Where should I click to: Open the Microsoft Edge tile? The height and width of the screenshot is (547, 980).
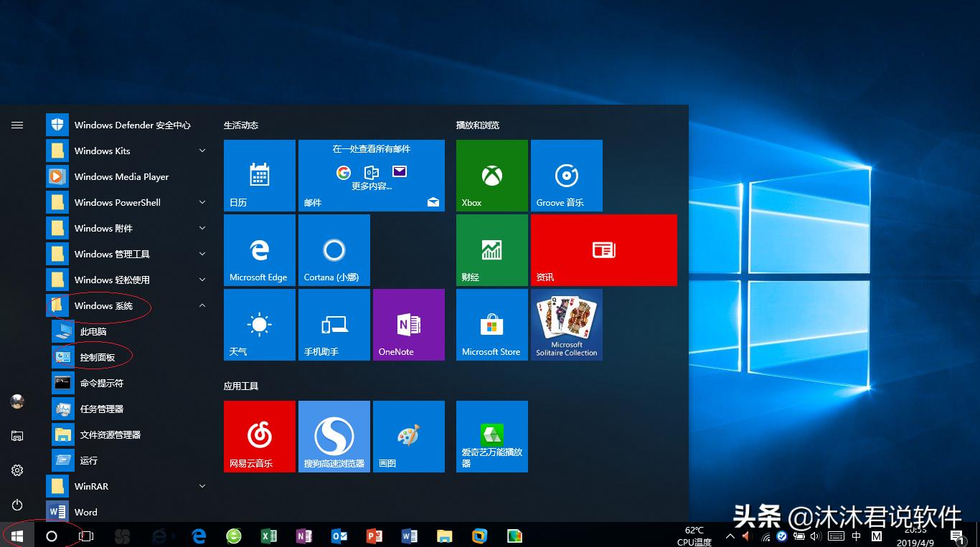259,249
